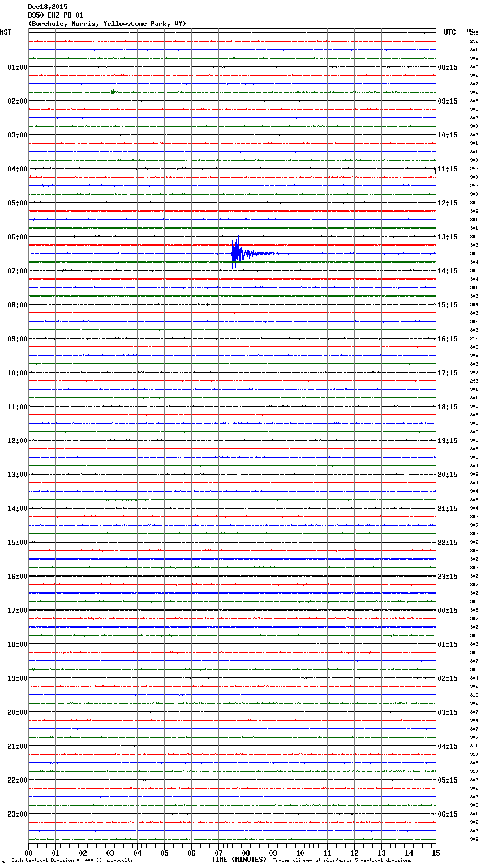Click the UTC time label "13:15"
Image resolution: width=481 pixels, height=868 pixels.
448,237
